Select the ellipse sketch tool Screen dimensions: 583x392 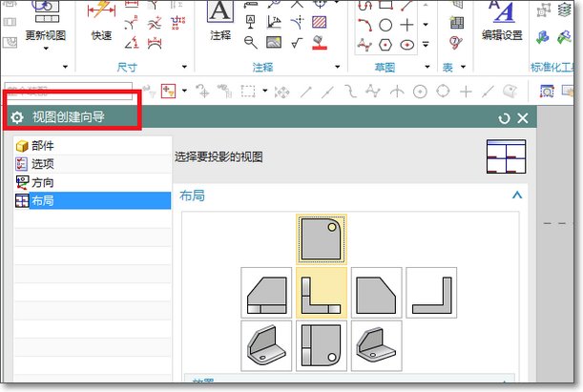click(x=407, y=46)
